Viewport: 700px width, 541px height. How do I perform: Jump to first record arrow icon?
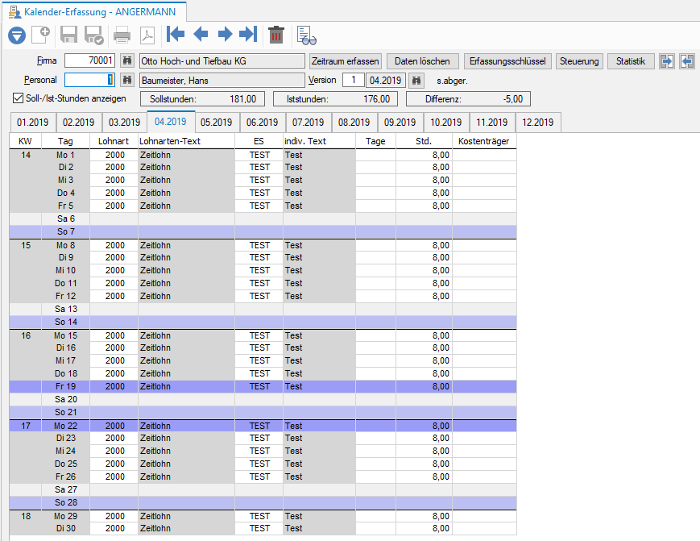pos(175,34)
